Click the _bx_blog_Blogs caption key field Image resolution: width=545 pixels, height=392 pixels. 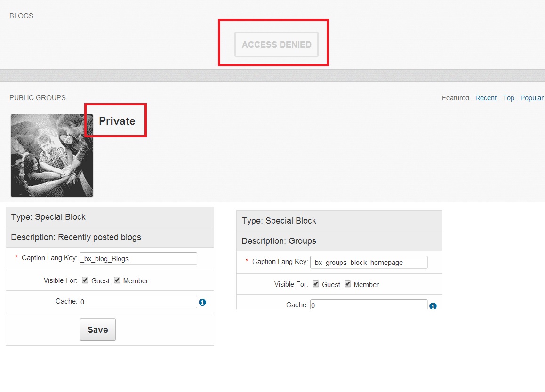(138, 258)
